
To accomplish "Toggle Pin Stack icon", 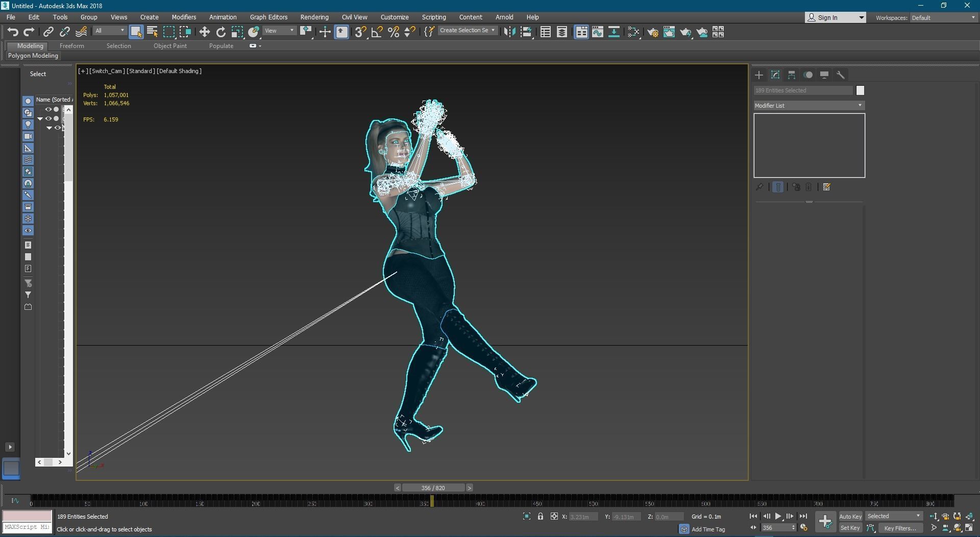I will (x=759, y=187).
